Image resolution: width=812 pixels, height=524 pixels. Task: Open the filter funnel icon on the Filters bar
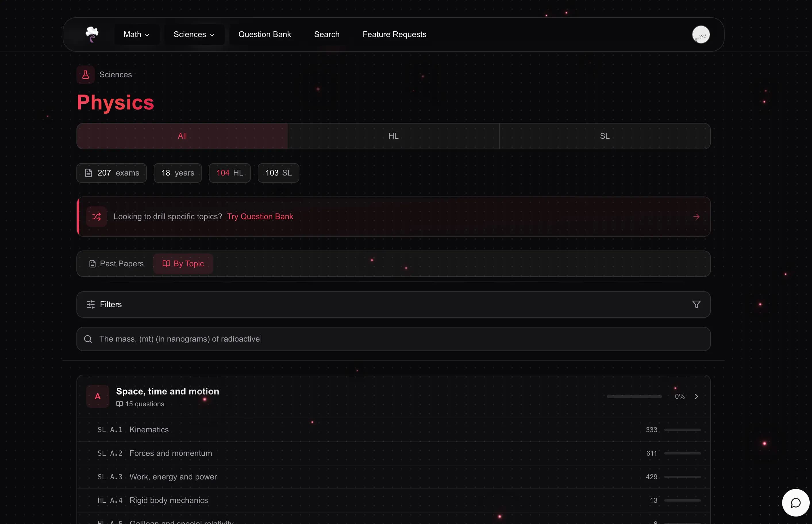[x=696, y=304]
